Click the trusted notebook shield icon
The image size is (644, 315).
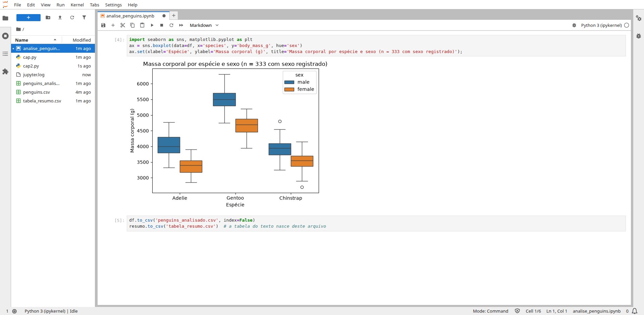coord(517,311)
